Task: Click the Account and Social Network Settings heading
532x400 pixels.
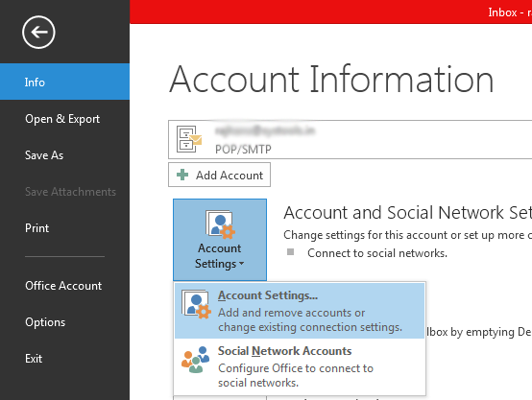Action: pos(408,213)
